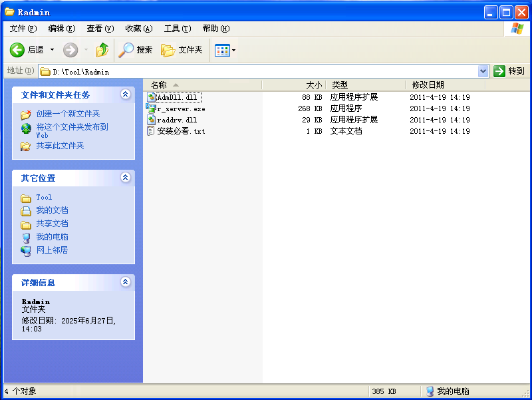This screenshot has height=400, width=532.
Task: Click the status bar 我的电脑 icon
Action: click(x=430, y=391)
